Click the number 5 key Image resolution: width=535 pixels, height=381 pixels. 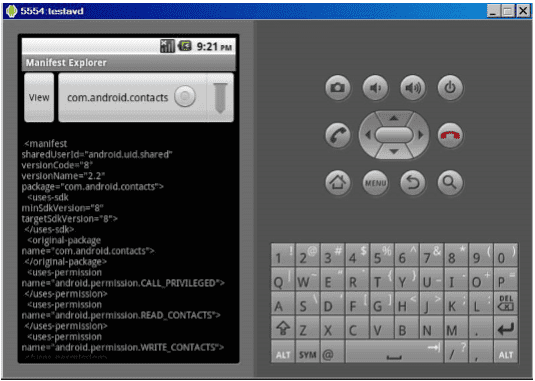pos(382,255)
